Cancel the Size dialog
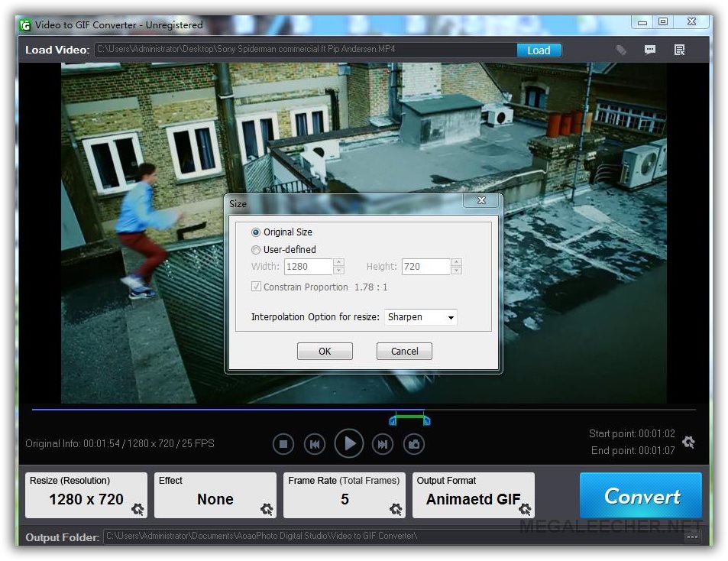Screen dimensions: 728x561 pyautogui.click(x=404, y=351)
